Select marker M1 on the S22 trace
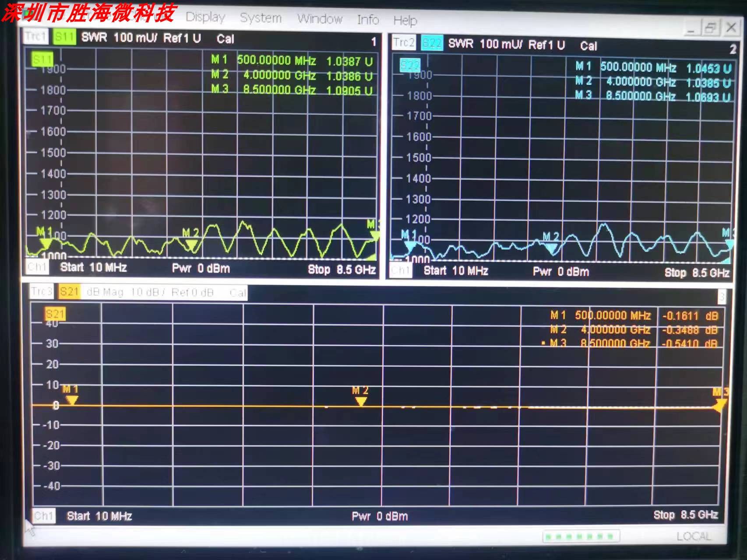The height and width of the screenshot is (560, 747). 409,241
